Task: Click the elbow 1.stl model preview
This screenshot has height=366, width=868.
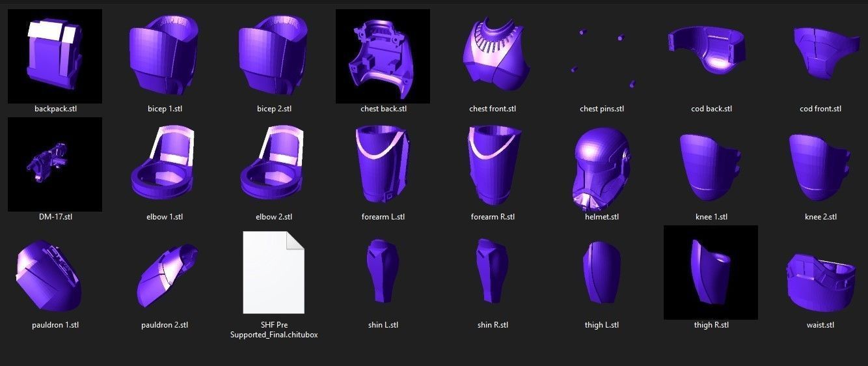Action: (x=164, y=163)
